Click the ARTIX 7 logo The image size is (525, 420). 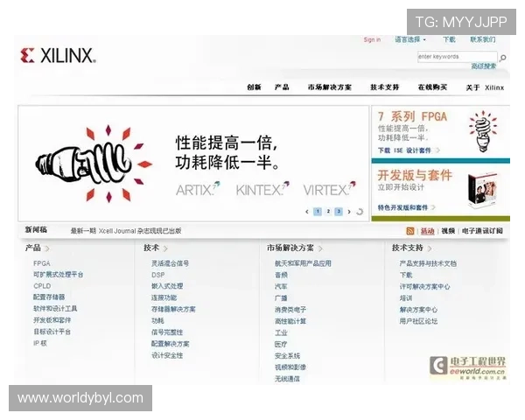[x=198, y=189]
